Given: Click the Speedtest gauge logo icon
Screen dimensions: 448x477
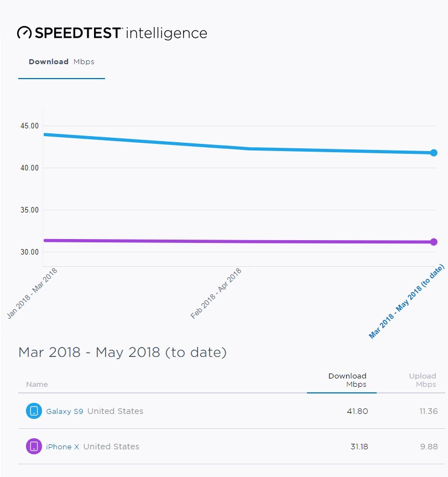Looking at the screenshot, I should click(x=24, y=33).
